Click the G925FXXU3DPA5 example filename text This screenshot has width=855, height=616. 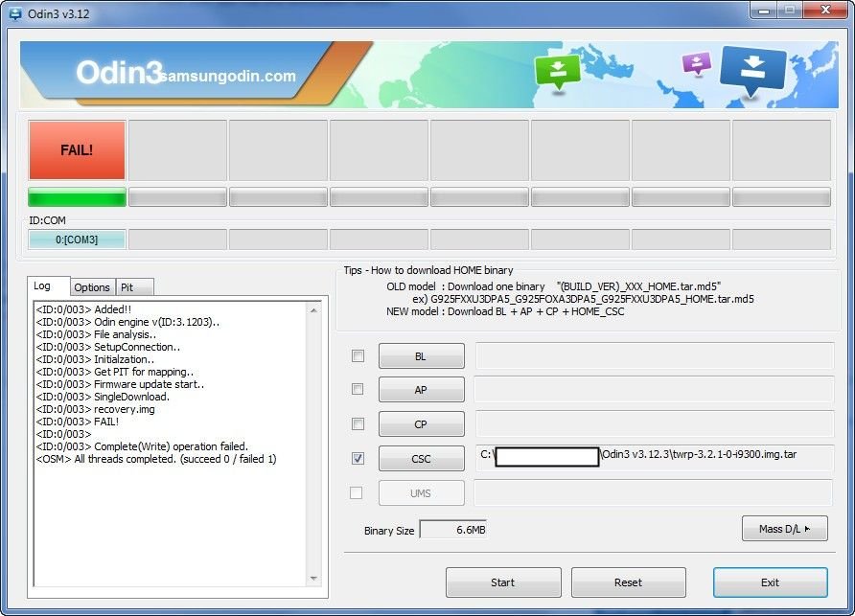coord(592,299)
